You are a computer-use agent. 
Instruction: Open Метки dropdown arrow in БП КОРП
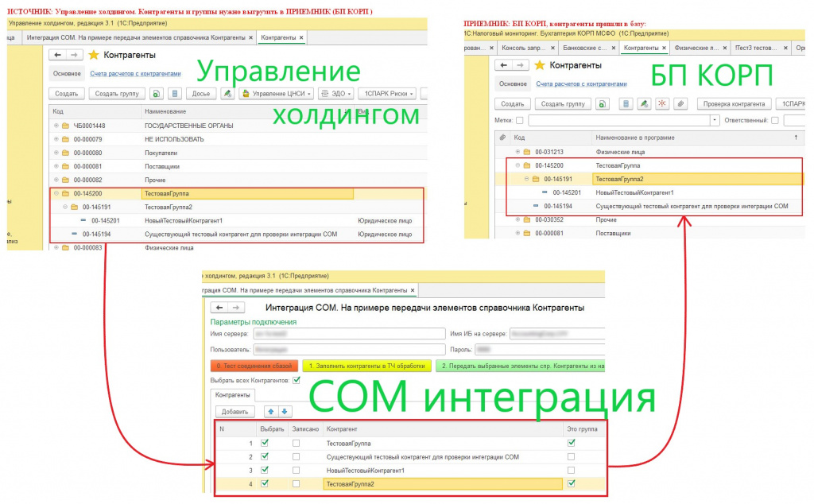[715, 120]
